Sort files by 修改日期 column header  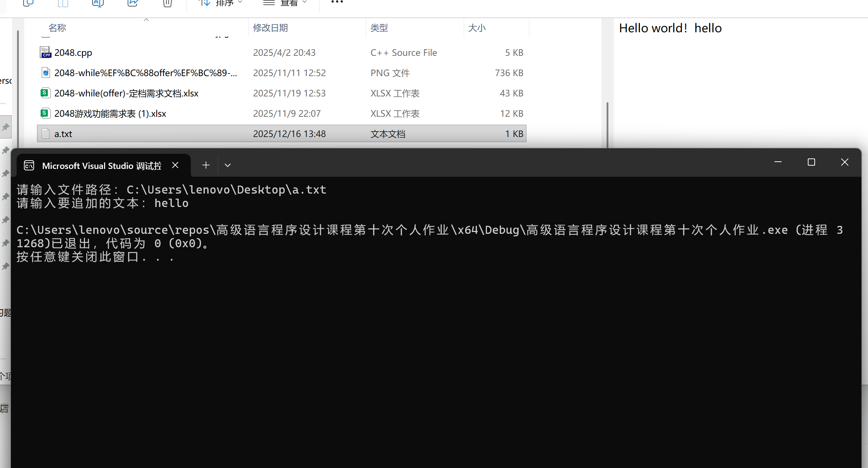270,28
